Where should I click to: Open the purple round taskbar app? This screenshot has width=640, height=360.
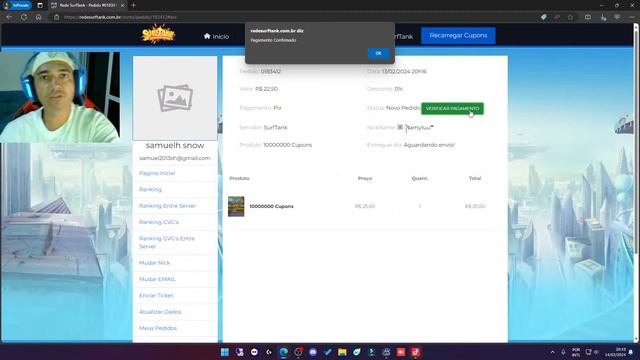(313, 352)
